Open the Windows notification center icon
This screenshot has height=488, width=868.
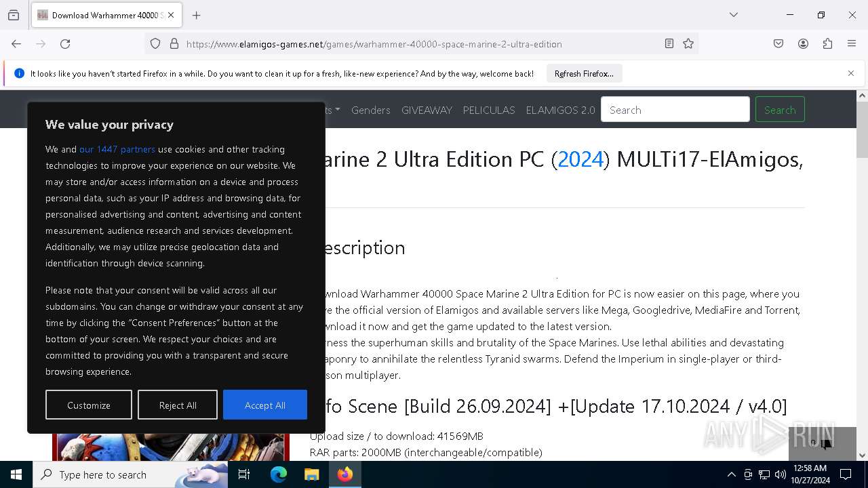tap(846, 474)
